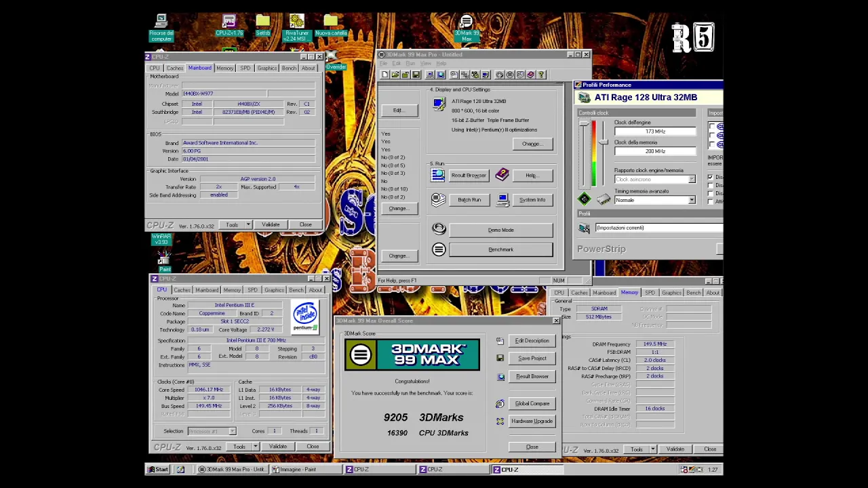Tick the first checkbox in PowerStrip Impostazioni list
Screen dimensions: 868x488
tap(712, 127)
